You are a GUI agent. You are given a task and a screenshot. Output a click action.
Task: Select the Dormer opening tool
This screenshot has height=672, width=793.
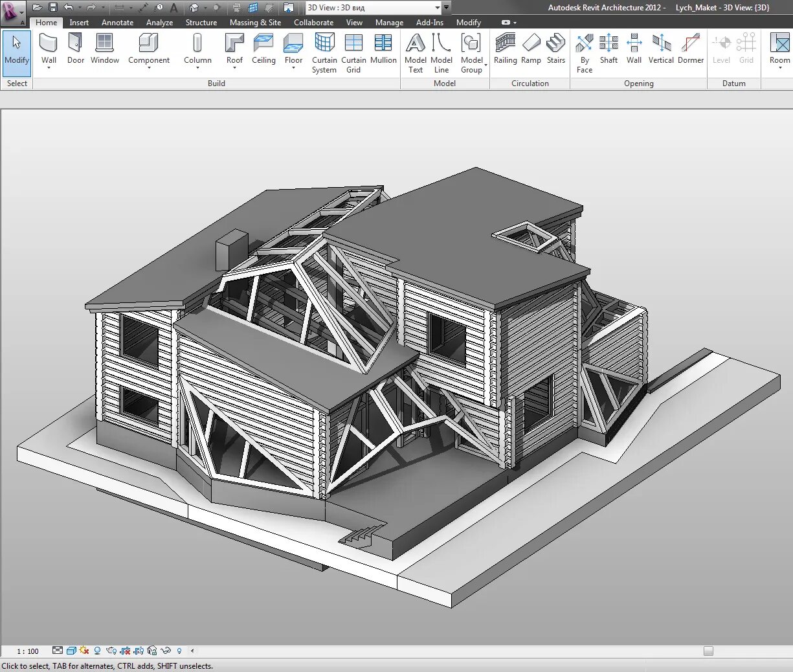[690, 49]
